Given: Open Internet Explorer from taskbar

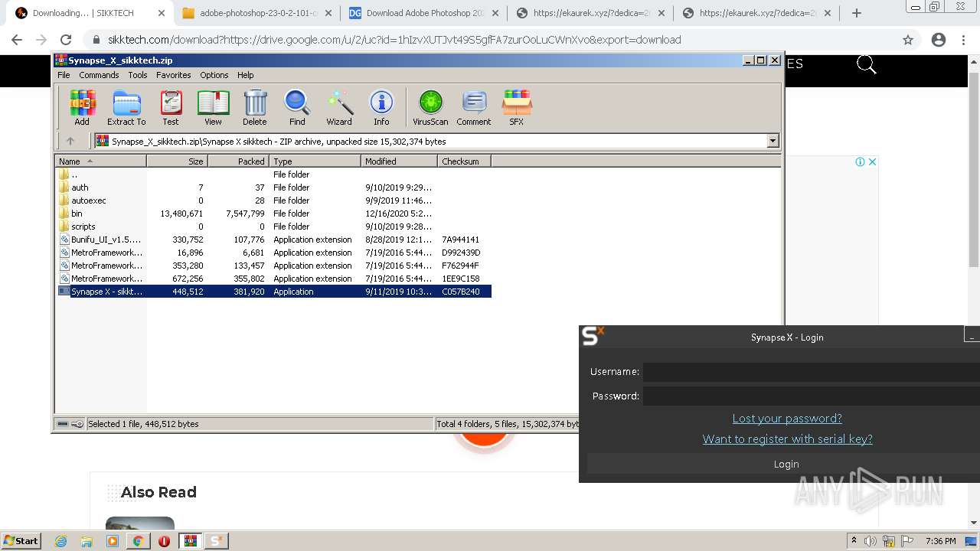Looking at the screenshot, I should (x=60, y=541).
